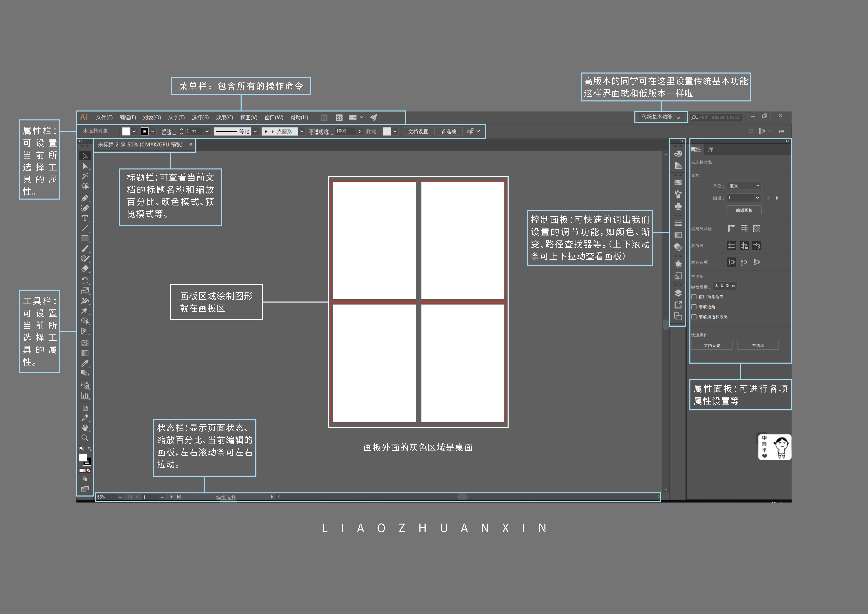Pick the Rectangle tool
Viewport: 868px width, 614px height.
85,238
